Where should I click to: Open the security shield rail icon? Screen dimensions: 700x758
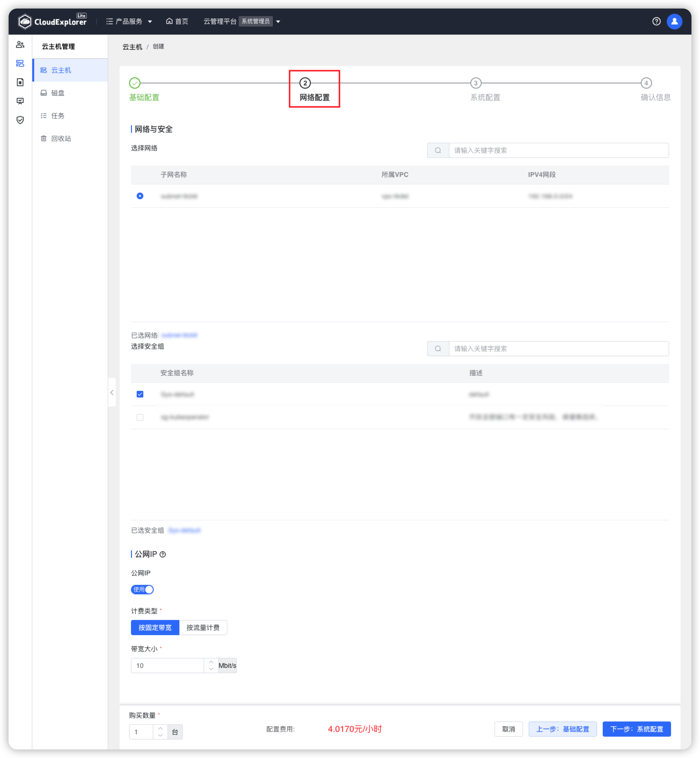pyautogui.click(x=20, y=120)
